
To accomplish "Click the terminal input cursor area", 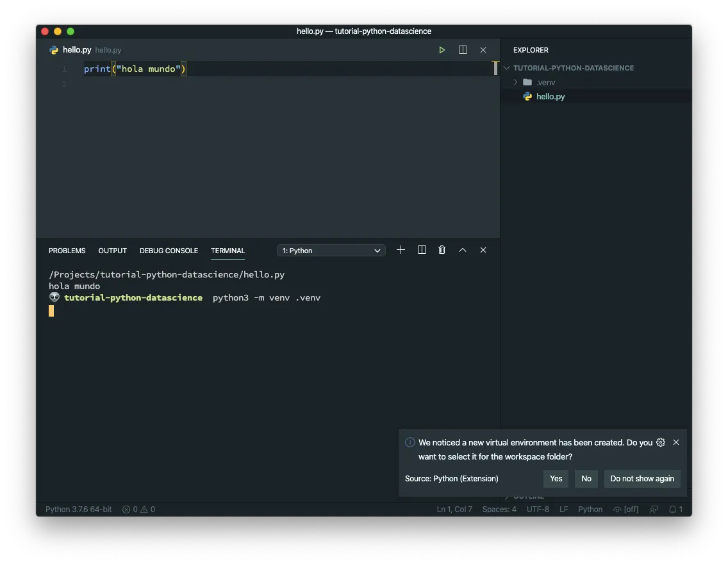I will pos(51,311).
